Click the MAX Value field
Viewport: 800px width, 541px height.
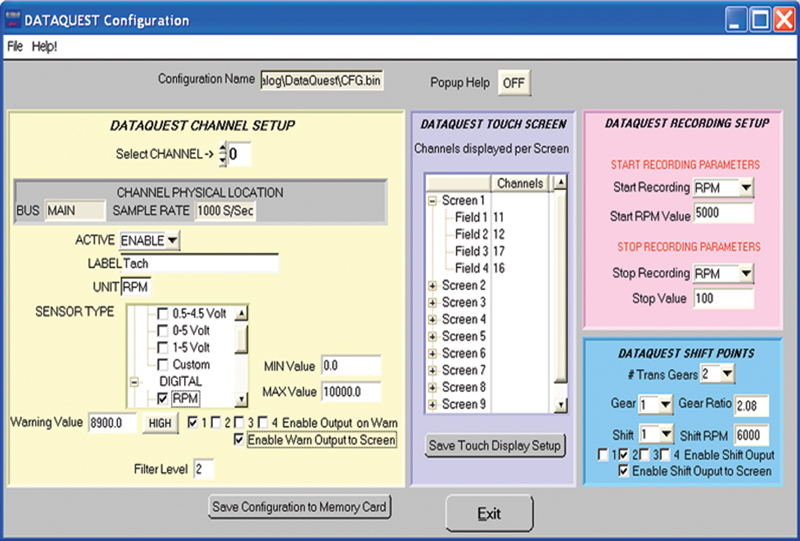point(351,392)
